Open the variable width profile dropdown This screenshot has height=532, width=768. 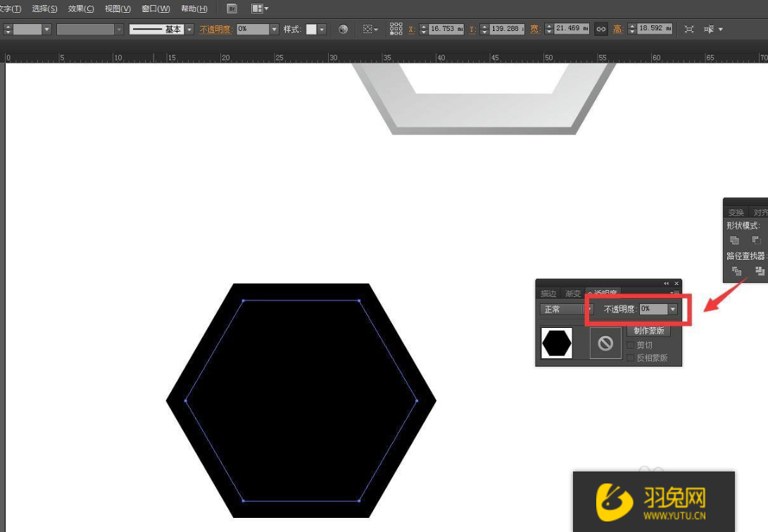pyautogui.click(x=119, y=30)
